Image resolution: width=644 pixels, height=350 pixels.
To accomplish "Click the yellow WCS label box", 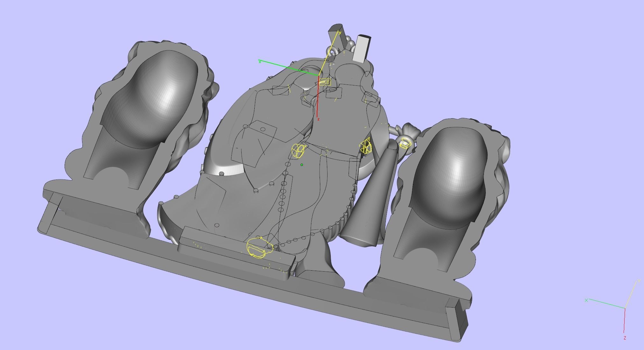I will point(324,82).
